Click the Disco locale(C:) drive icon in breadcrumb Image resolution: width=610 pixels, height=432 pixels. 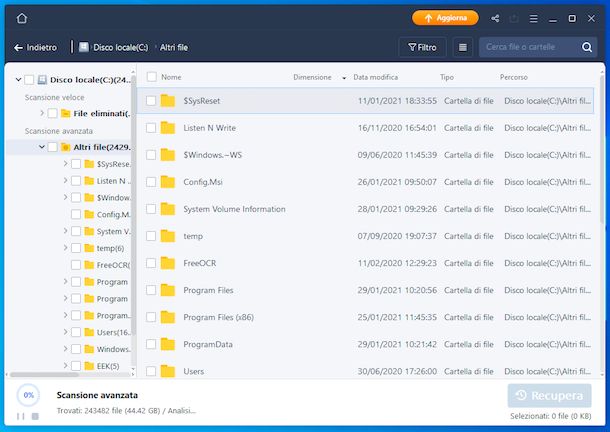tap(84, 47)
